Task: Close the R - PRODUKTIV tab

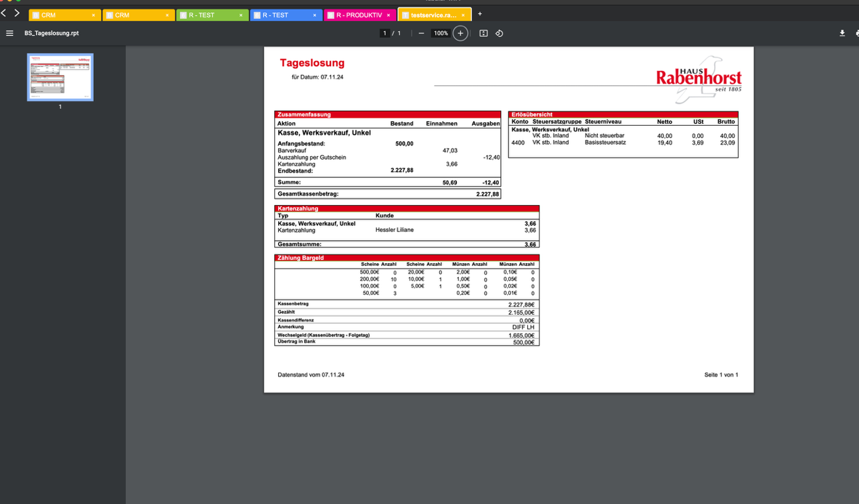Action: click(388, 14)
